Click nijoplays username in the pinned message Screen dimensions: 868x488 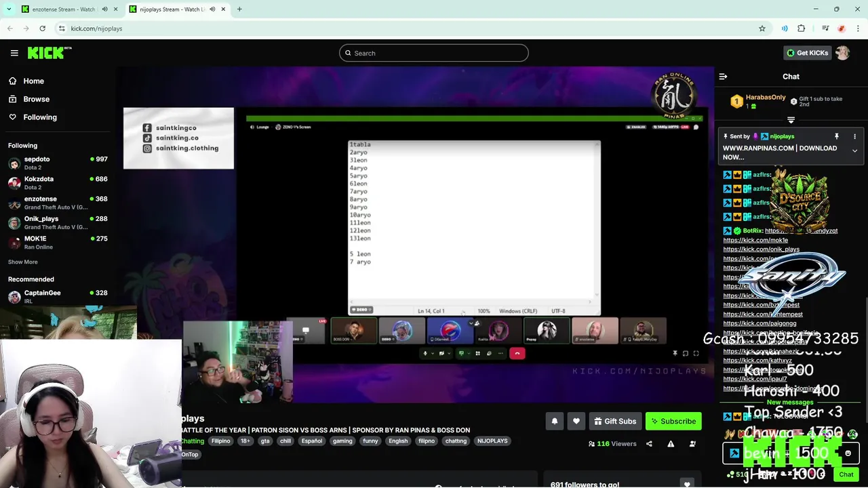pos(782,136)
